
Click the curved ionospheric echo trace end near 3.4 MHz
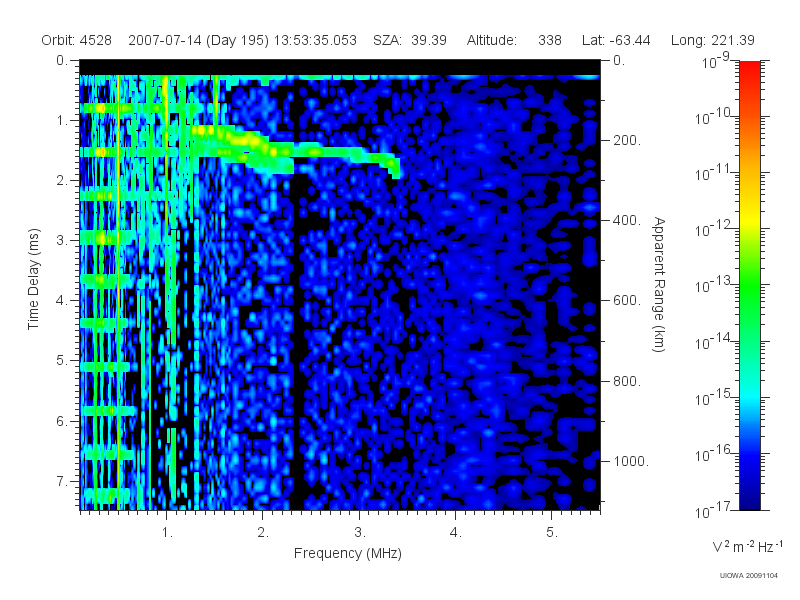(x=394, y=166)
